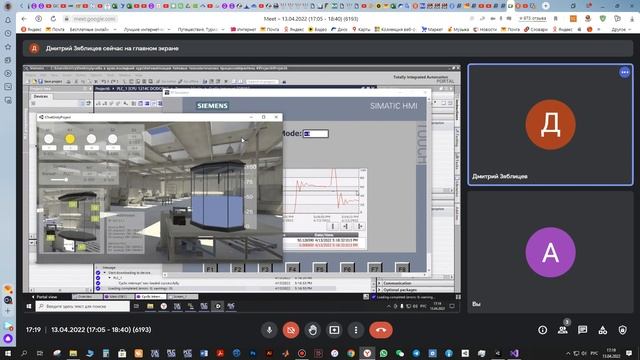Switch to Screen_1 editor tab
This screenshot has height=360, width=640.
coord(182,297)
